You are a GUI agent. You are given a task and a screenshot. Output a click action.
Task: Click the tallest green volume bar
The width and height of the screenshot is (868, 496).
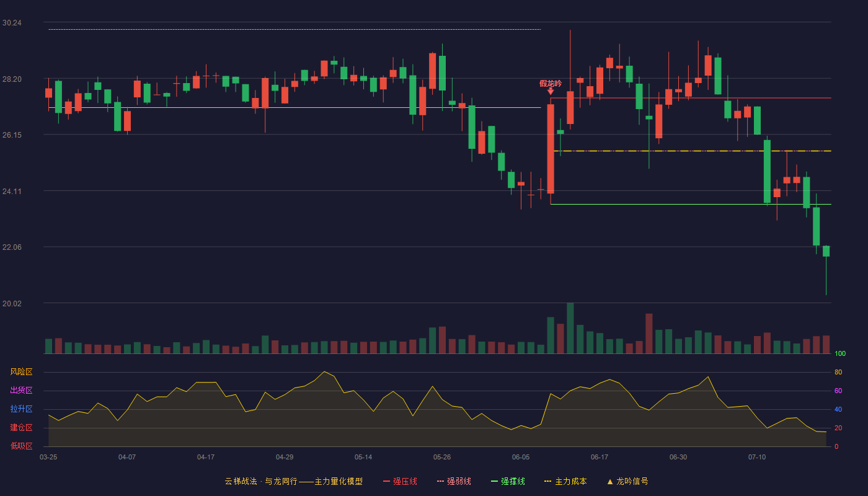(x=570, y=328)
